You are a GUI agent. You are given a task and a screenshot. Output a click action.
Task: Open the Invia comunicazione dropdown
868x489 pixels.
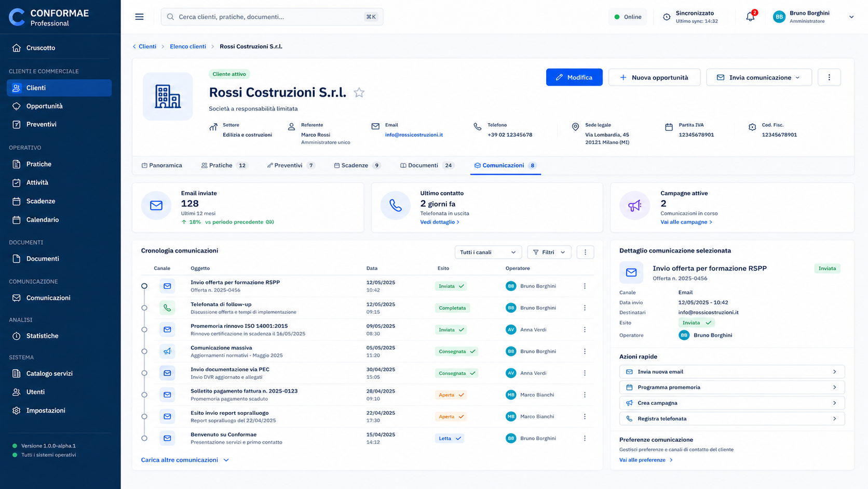[x=759, y=77]
